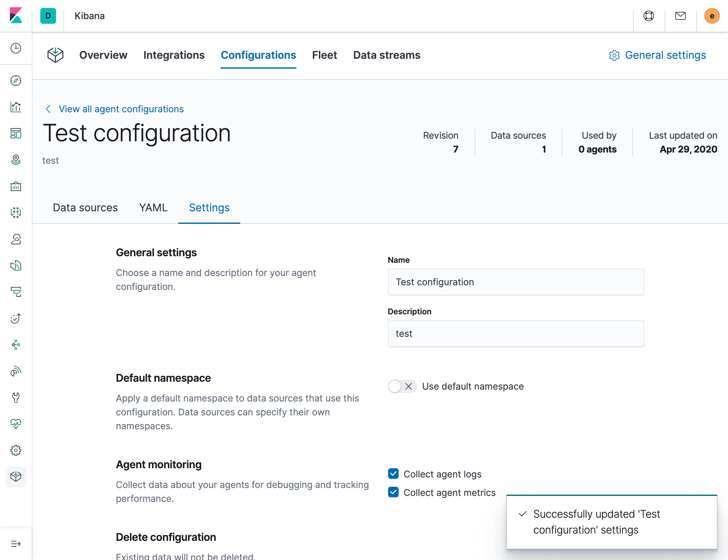Open Visualize chart icon in sidebar

pos(16,107)
